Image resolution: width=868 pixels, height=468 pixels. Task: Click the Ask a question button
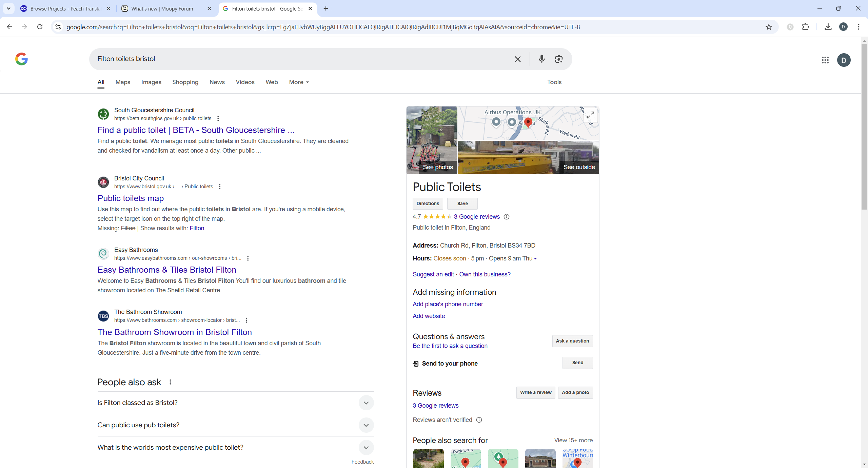[x=572, y=341]
